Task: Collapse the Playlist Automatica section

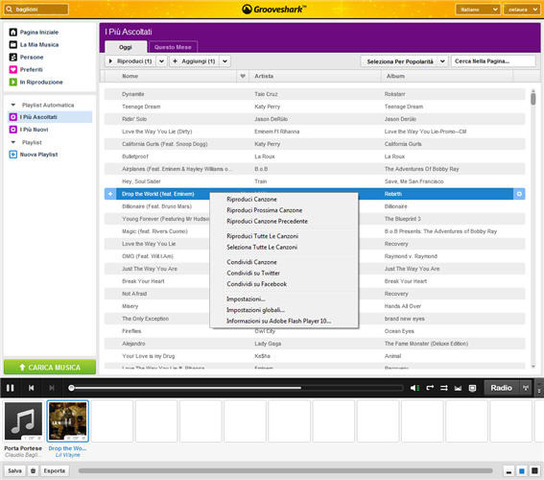Action: (13, 105)
